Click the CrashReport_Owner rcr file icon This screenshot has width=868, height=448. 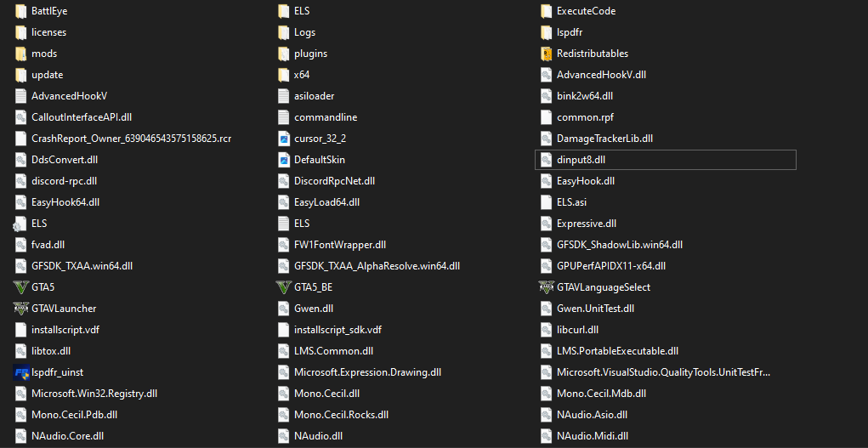20,139
